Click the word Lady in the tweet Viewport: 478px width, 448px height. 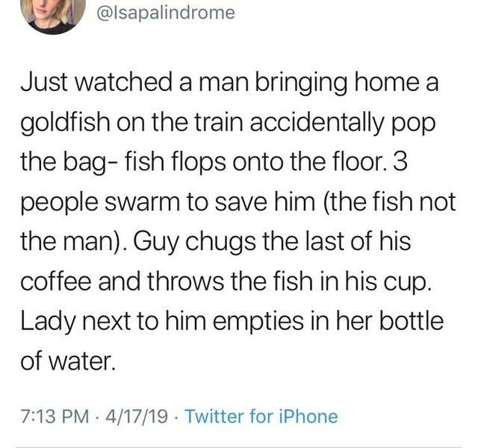pos(48,322)
